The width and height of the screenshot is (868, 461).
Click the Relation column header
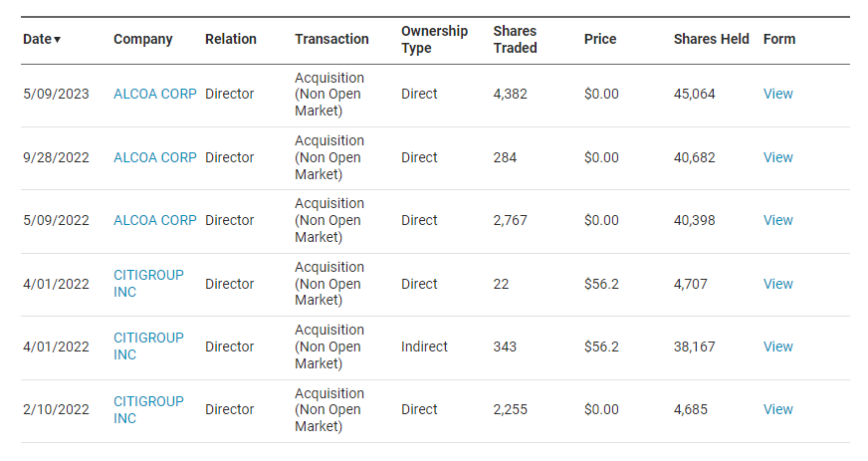[231, 39]
